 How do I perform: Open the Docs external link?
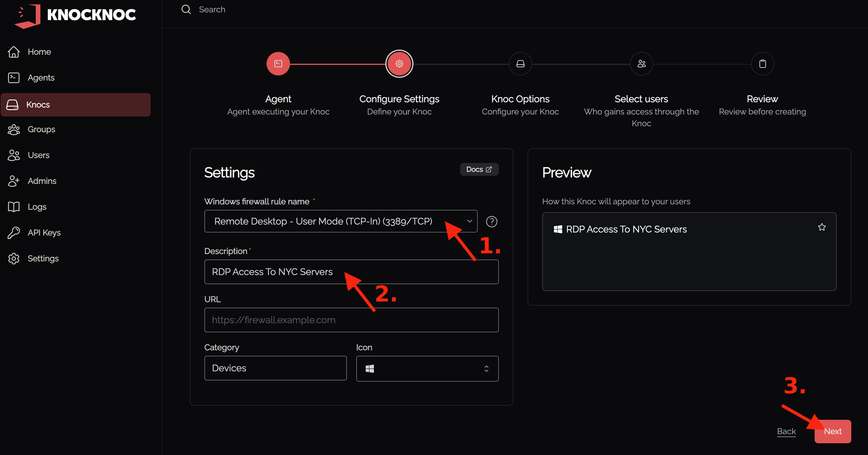pos(479,169)
